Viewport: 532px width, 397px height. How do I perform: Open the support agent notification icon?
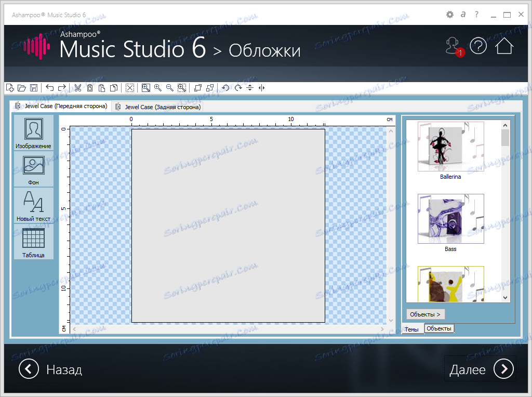click(x=454, y=47)
